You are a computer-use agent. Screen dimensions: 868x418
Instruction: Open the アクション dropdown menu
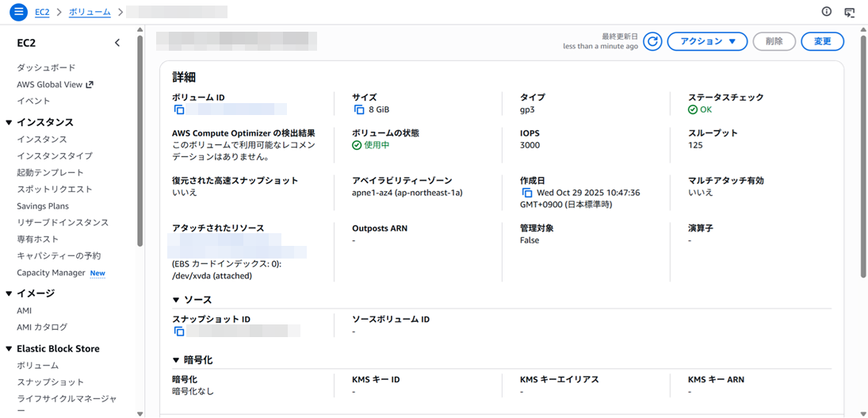707,41
